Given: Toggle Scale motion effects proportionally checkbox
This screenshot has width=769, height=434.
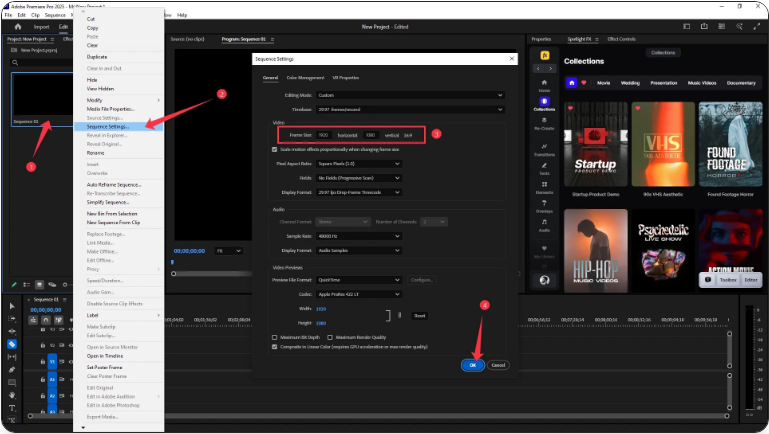Looking at the screenshot, I should pyautogui.click(x=275, y=149).
